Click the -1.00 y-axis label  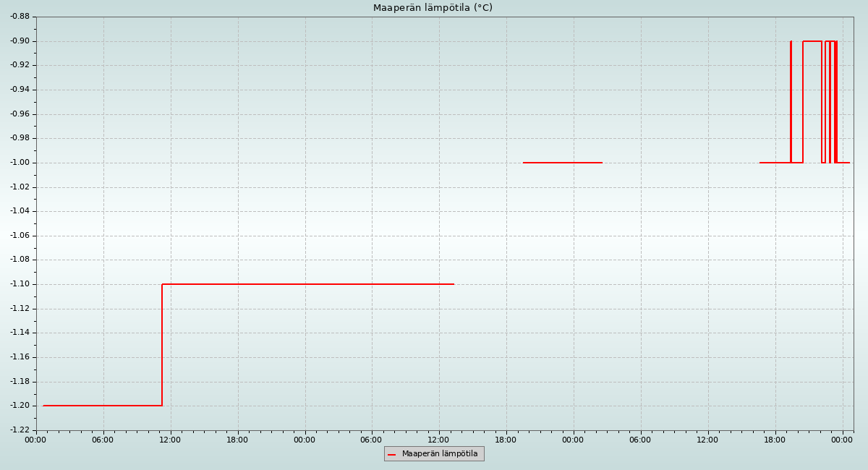coord(20,163)
